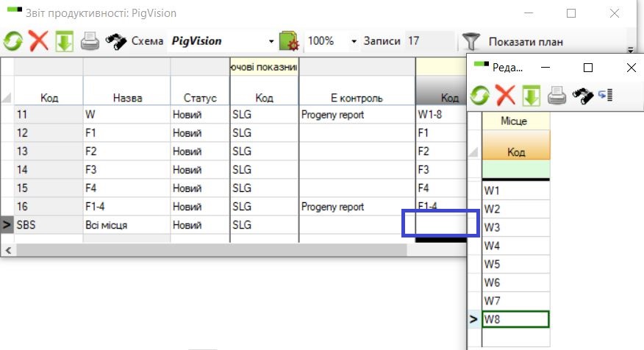Click the red X delete icon in main toolbar

pyautogui.click(x=39, y=41)
